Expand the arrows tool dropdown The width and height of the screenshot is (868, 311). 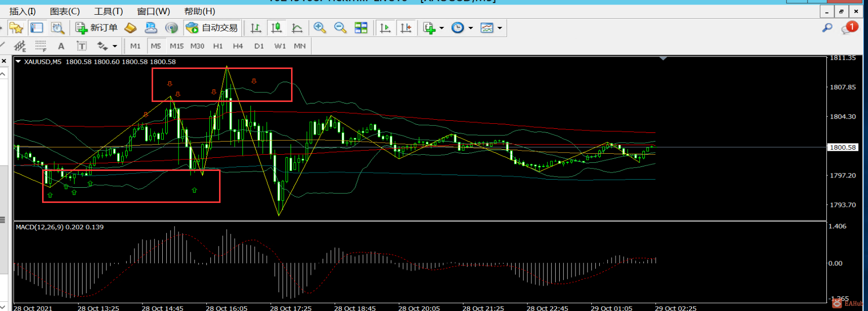pos(115,46)
